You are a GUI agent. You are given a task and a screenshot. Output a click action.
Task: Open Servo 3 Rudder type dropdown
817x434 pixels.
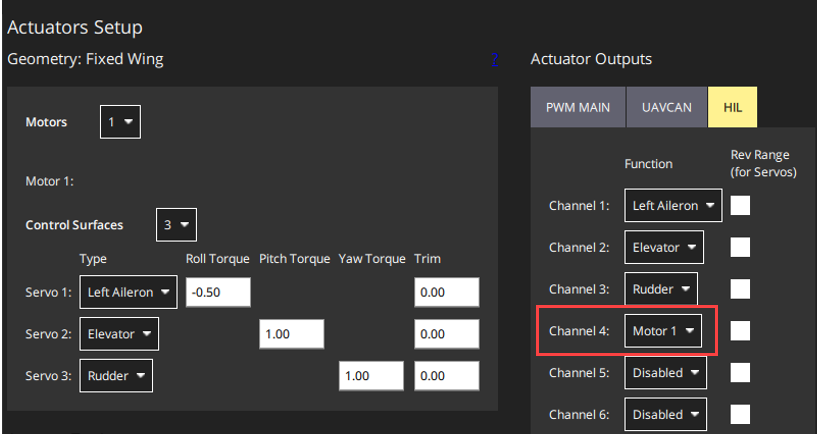tap(115, 375)
